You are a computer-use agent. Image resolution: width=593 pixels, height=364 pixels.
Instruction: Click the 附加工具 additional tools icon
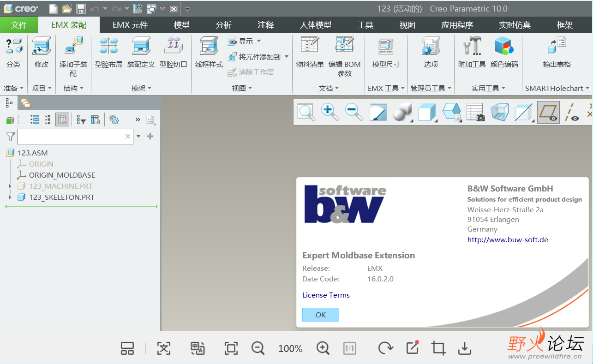[x=472, y=53]
